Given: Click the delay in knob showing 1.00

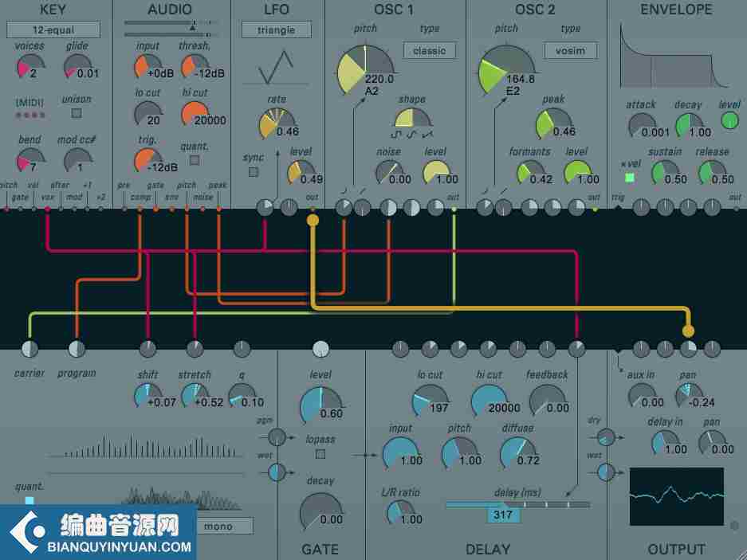Looking at the screenshot, I should click(x=665, y=442).
